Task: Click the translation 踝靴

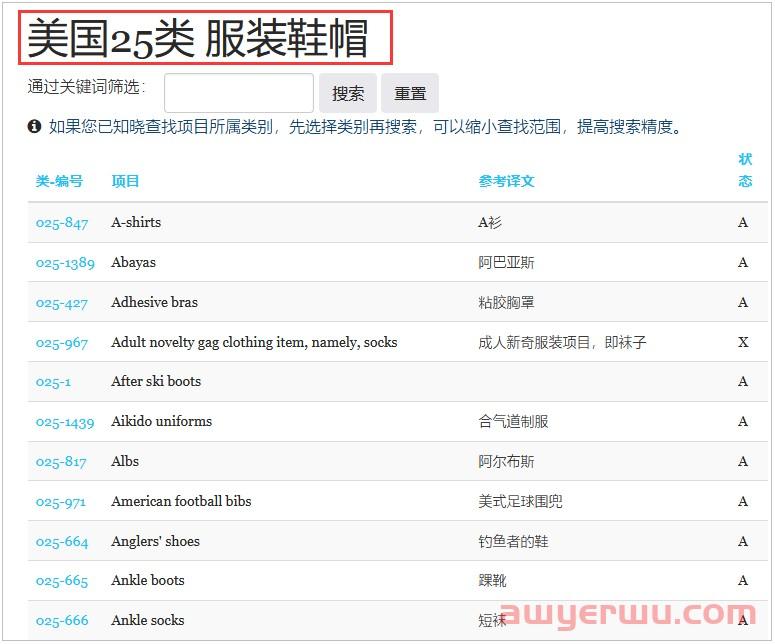Action: [x=492, y=581]
